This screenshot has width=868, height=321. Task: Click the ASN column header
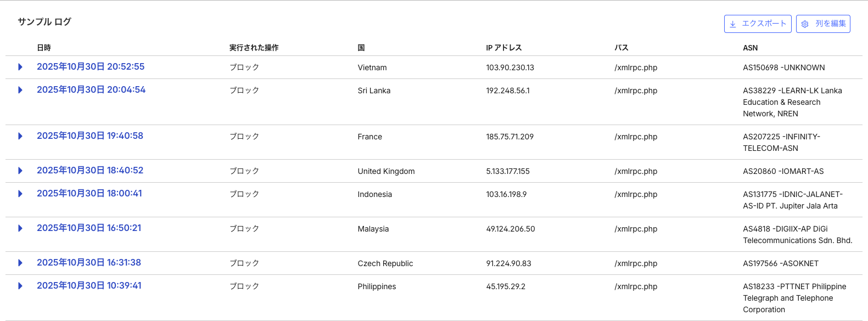(750, 48)
